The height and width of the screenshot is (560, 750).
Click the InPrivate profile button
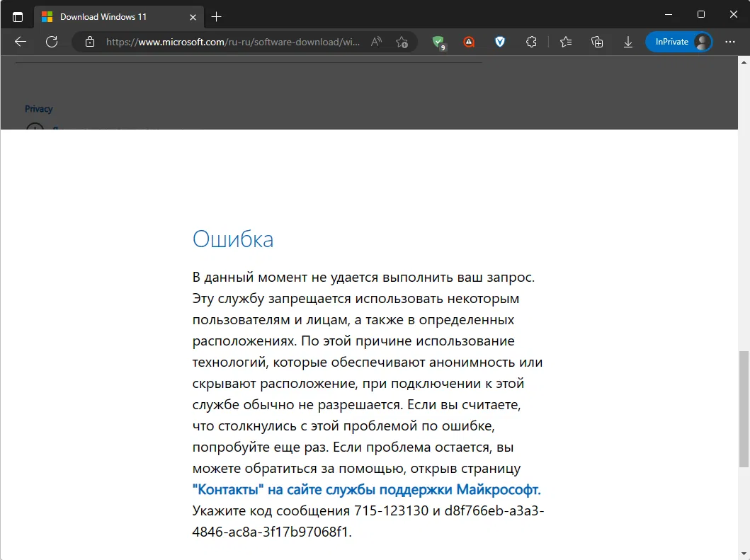(x=678, y=42)
